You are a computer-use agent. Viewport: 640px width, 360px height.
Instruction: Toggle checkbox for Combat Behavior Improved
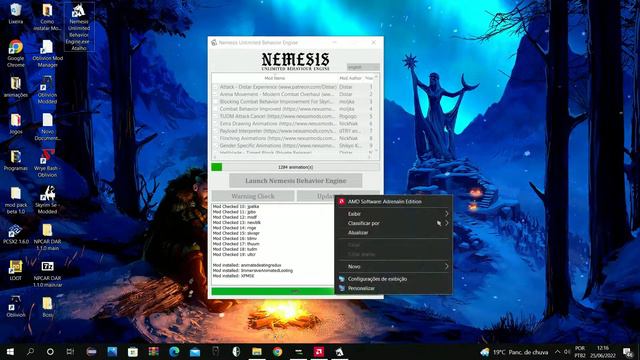(x=216, y=109)
